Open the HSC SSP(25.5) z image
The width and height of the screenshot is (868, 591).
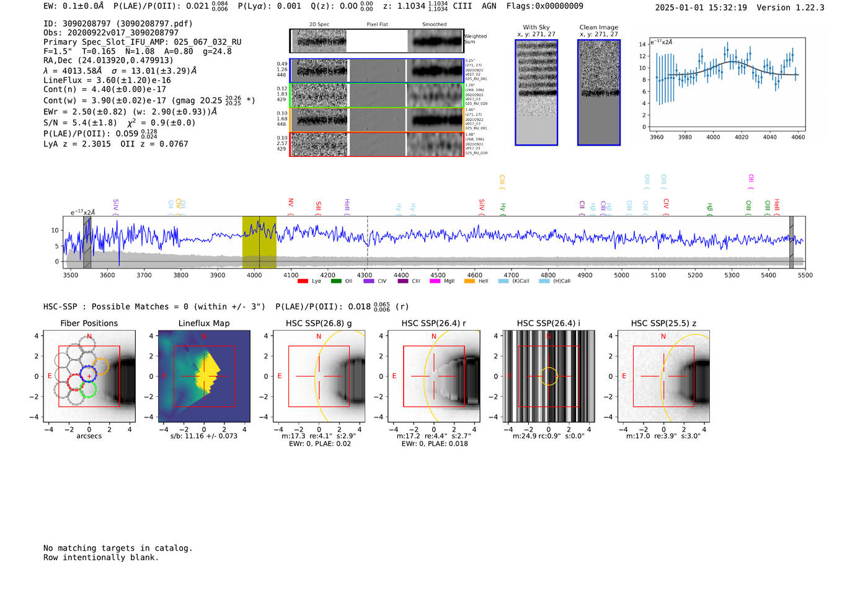(663, 376)
